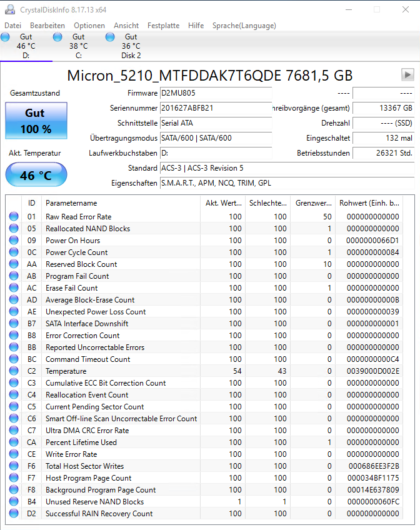Click status icon of Successful RAIN Recovery Count
The width and height of the screenshot is (420, 530).
[x=14, y=513]
